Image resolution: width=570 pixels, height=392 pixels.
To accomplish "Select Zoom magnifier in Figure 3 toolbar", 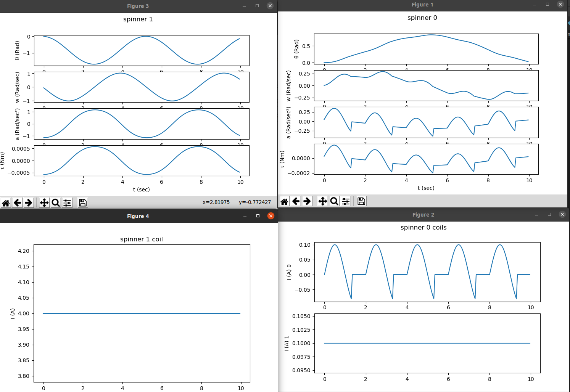I will [56, 202].
